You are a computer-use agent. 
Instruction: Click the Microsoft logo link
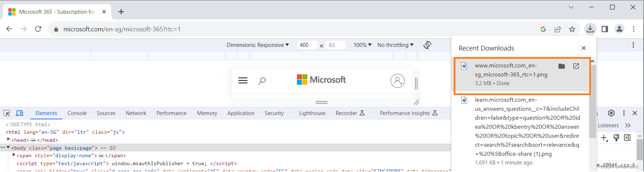[321, 80]
